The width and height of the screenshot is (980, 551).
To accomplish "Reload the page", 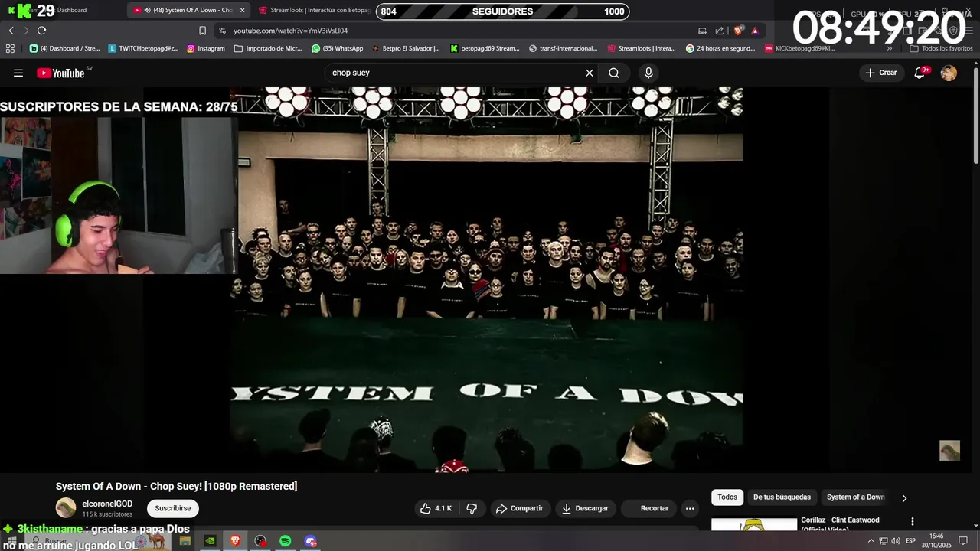I will point(41,31).
